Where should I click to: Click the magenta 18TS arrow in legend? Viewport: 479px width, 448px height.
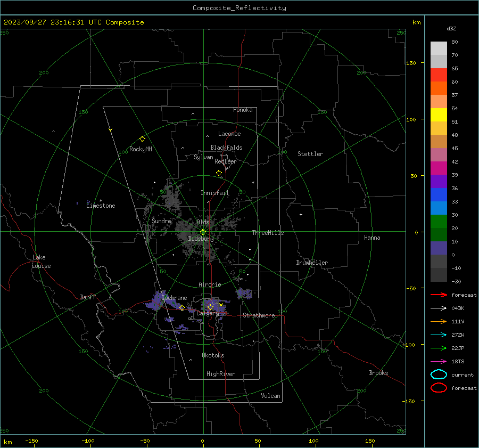pos(439,362)
